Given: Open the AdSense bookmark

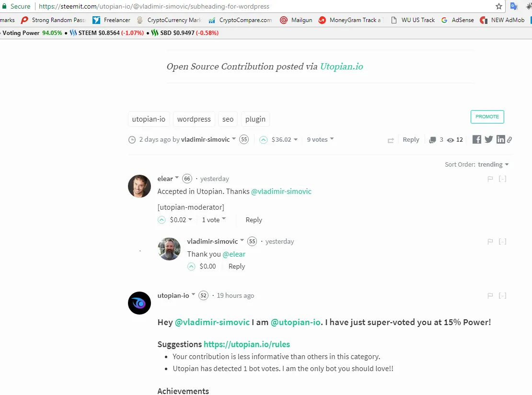Looking at the screenshot, I should 457,20.
